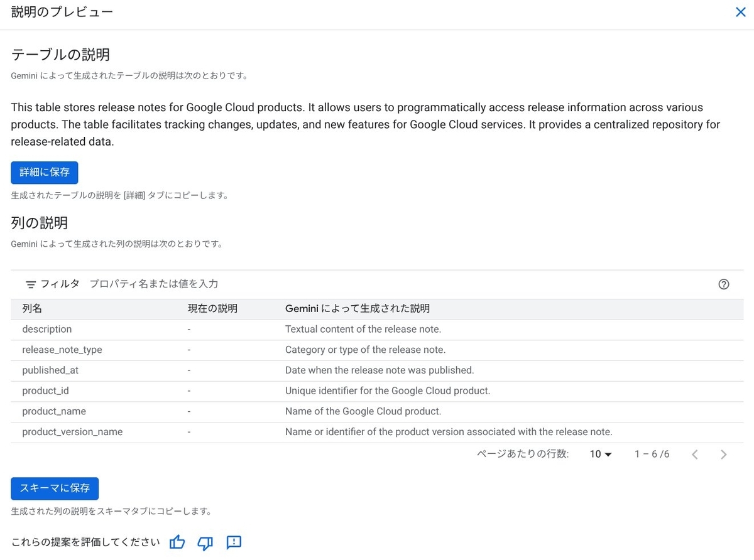
Task: Go to next page arrow
Action: [x=724, y=455]
